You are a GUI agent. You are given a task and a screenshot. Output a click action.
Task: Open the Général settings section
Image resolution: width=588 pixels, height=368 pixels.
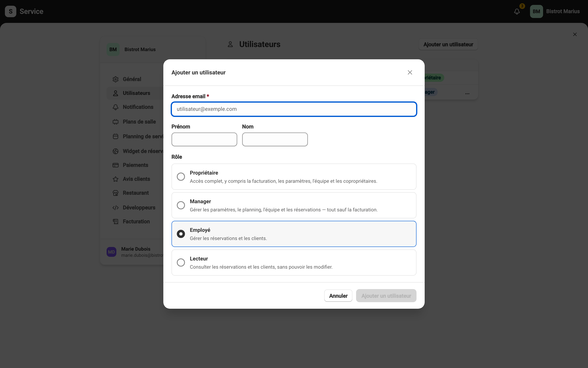pos(132,79)
